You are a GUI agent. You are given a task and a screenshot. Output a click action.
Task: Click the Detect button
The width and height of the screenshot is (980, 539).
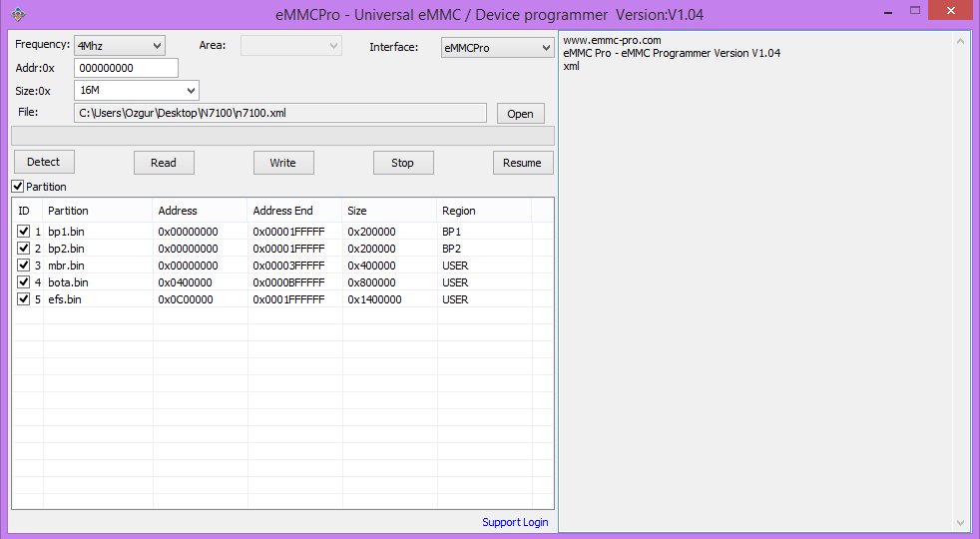coord(44,162)
